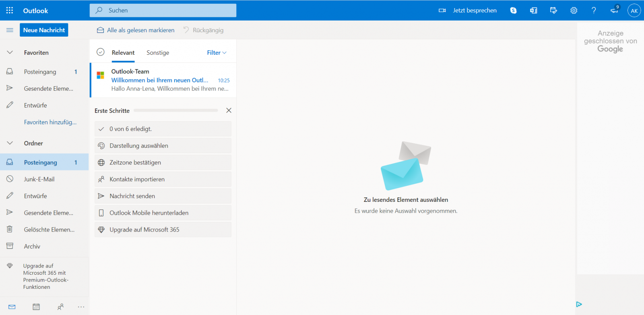The image size is (644, 315).
Task: Open the Help question mark icon
Action: coord(594,10)
